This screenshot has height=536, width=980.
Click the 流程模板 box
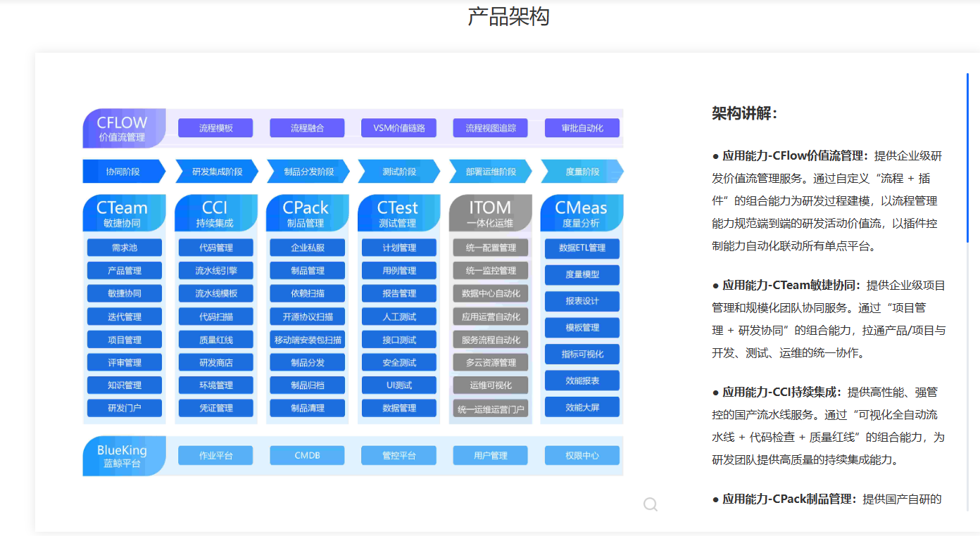(x=215, y=128)
